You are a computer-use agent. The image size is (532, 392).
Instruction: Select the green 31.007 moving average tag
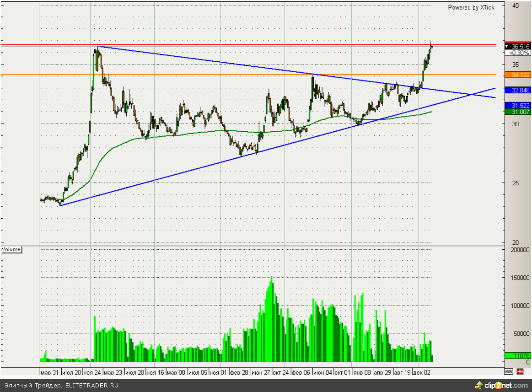[517, 112]
